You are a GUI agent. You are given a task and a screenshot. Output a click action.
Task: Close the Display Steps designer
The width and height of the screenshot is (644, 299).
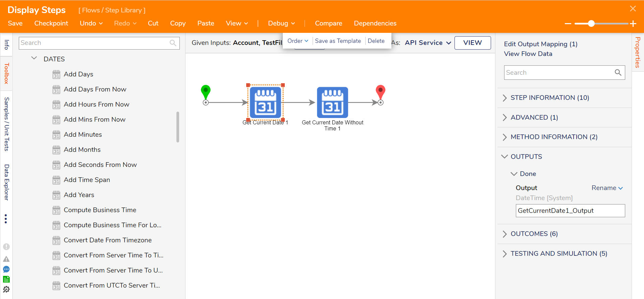point(633,9)
